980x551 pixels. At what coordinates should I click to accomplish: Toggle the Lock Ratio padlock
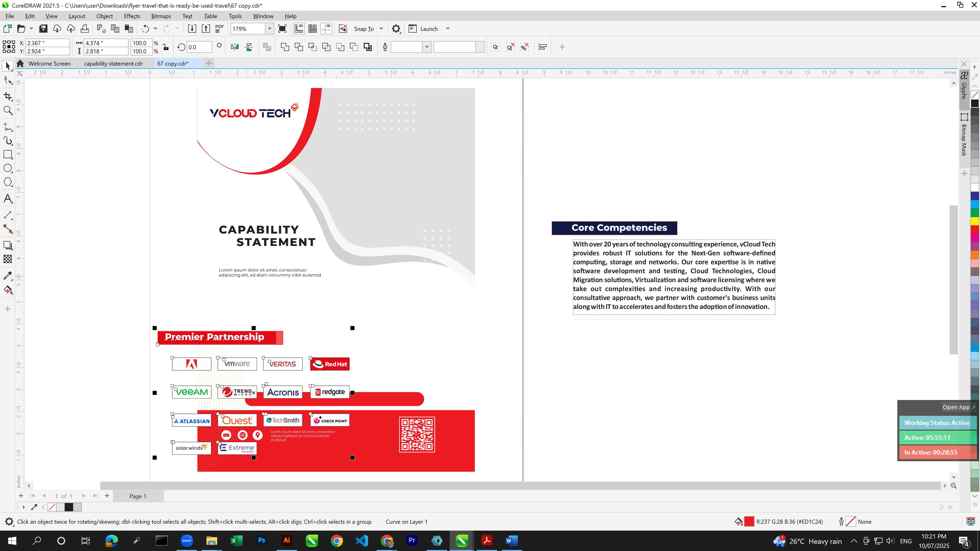coord(166,47)
